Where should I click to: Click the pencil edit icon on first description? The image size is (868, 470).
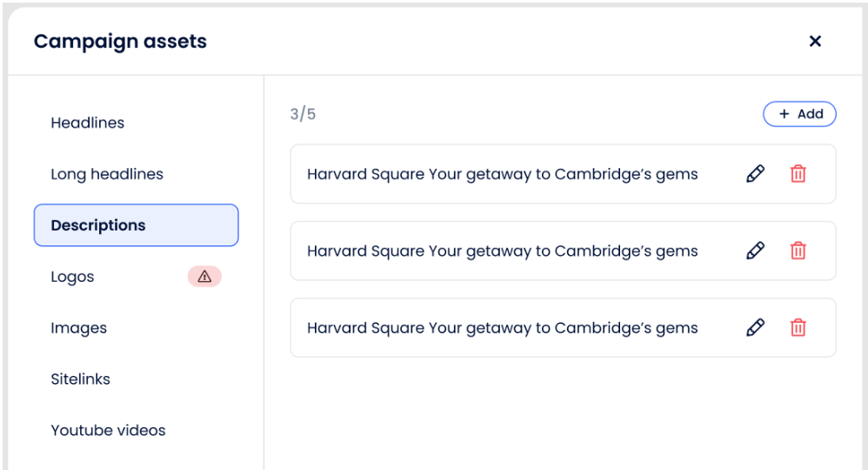(755, 174)
